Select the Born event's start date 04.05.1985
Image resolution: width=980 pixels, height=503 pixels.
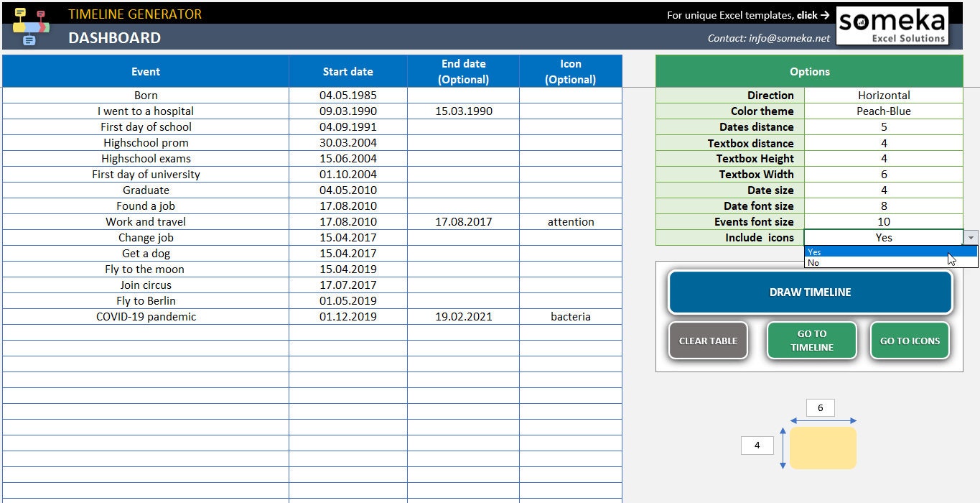[348, 95]
